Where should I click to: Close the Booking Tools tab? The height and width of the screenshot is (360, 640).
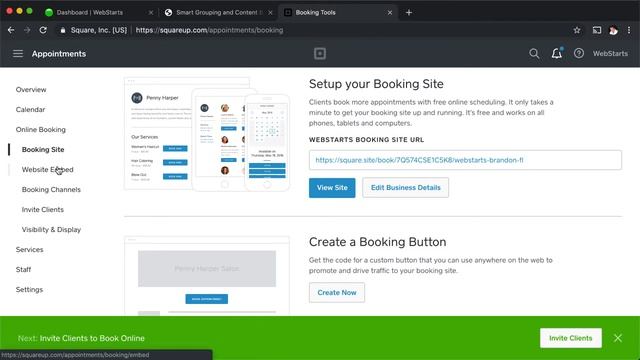(390, 13)
